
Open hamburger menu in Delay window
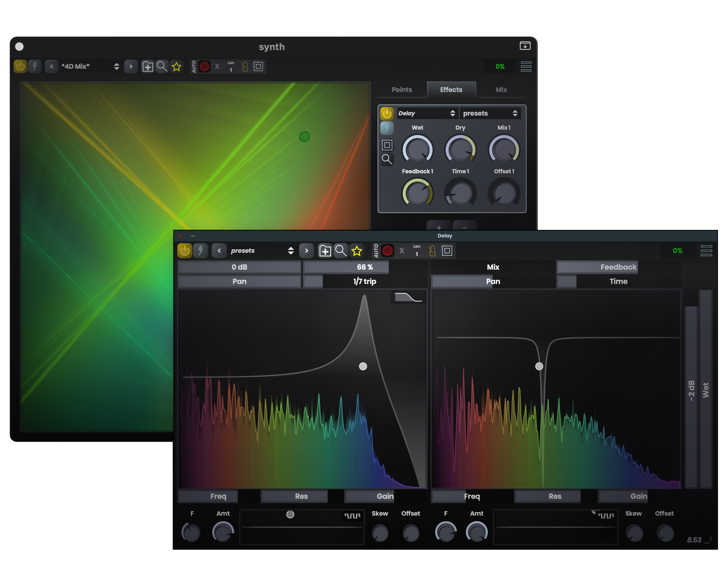[x=707, y=251]
